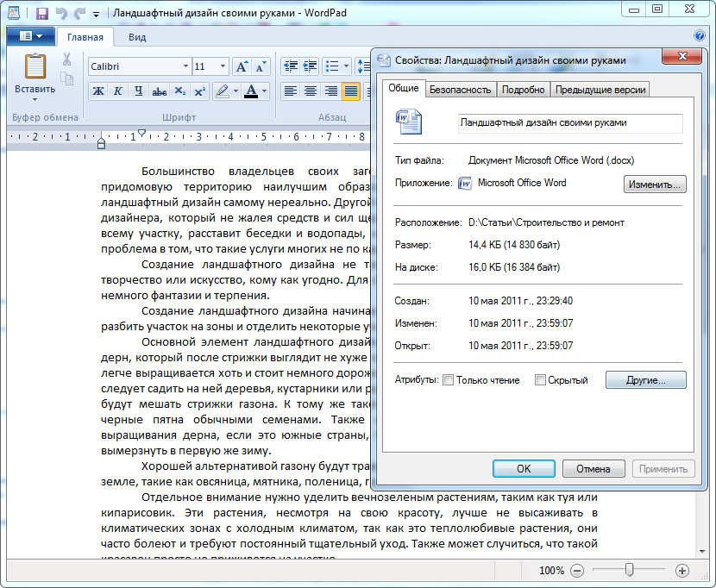Open the font color dropdown arrow
Viewport: 716px width, 588px height.
click(264, 91)
